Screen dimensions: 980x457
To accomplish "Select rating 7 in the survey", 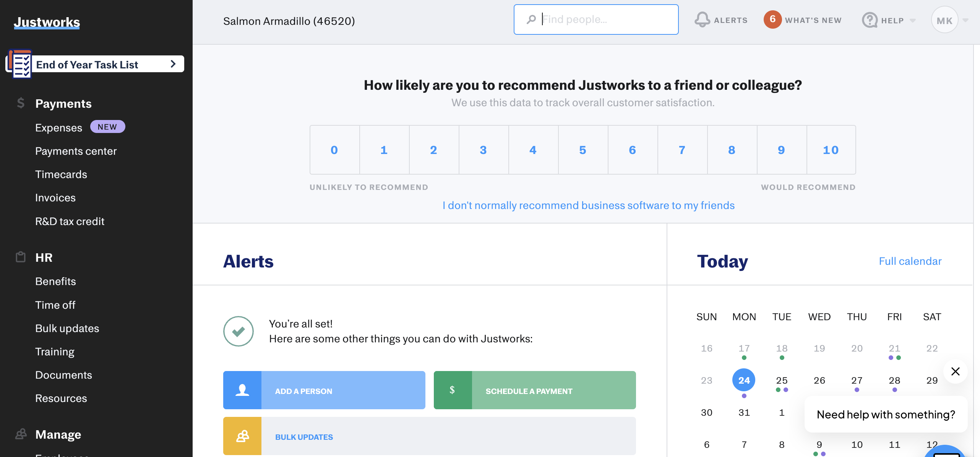I will tap(682, 150).
